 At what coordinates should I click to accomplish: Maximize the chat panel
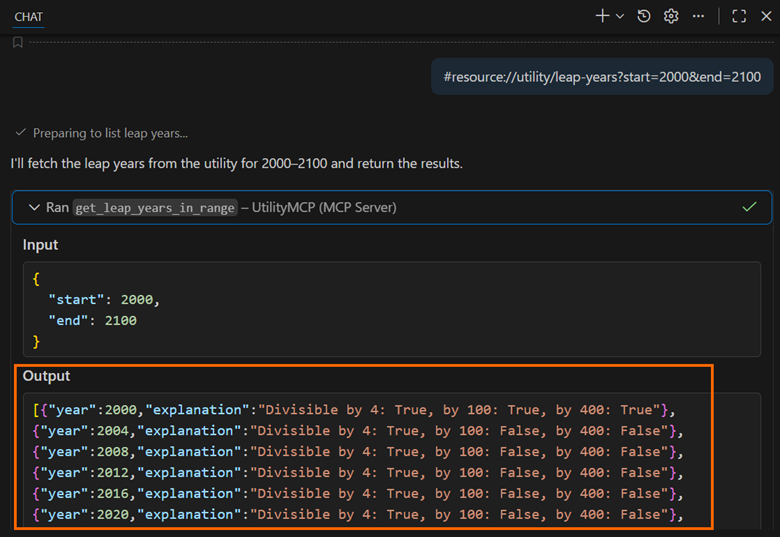point(739,16)
